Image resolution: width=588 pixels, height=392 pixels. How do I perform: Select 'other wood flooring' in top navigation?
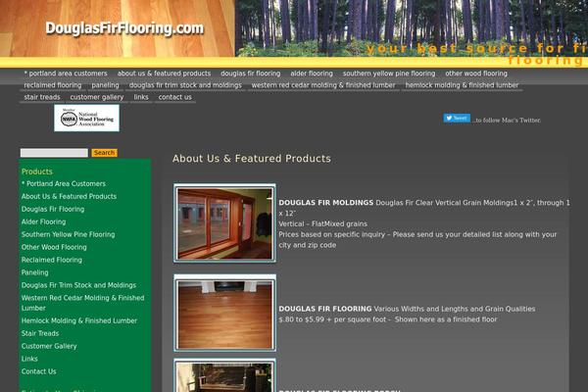[x=476, y=73]
